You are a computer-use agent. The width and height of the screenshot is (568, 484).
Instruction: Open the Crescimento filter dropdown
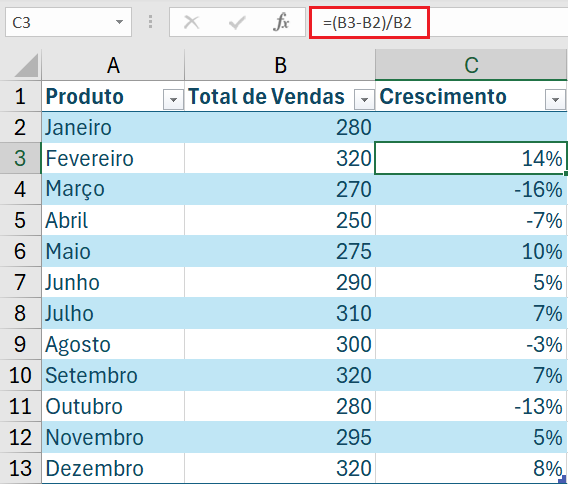555,99
